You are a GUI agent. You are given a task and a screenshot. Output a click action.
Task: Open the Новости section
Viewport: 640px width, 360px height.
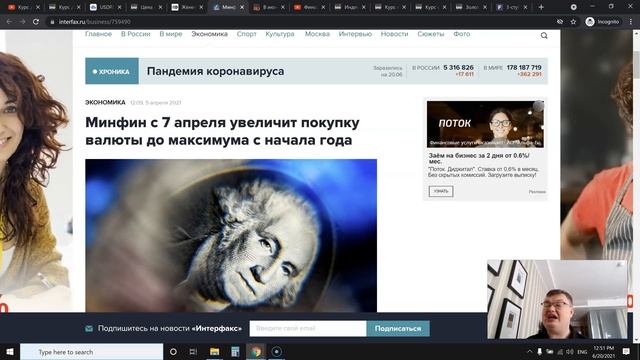coord(394,34)
